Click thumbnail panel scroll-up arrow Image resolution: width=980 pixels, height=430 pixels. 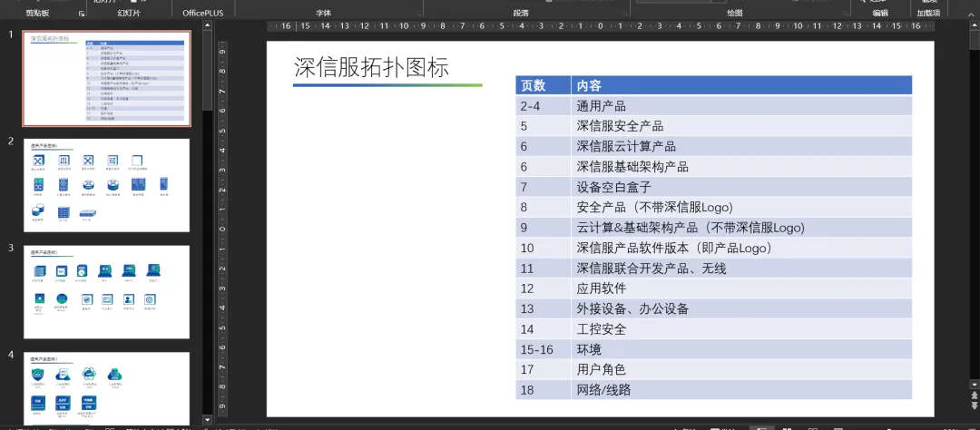pyautogui.click(x=208, y=26)
